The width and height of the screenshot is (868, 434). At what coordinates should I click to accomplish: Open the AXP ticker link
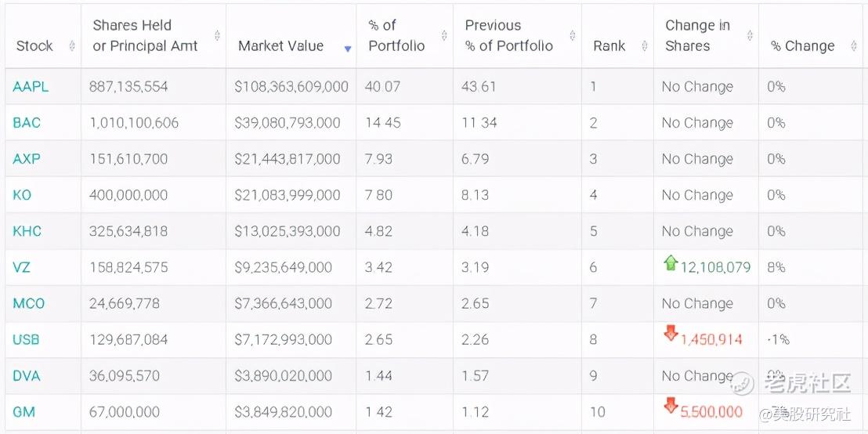[x=27, y=159]
